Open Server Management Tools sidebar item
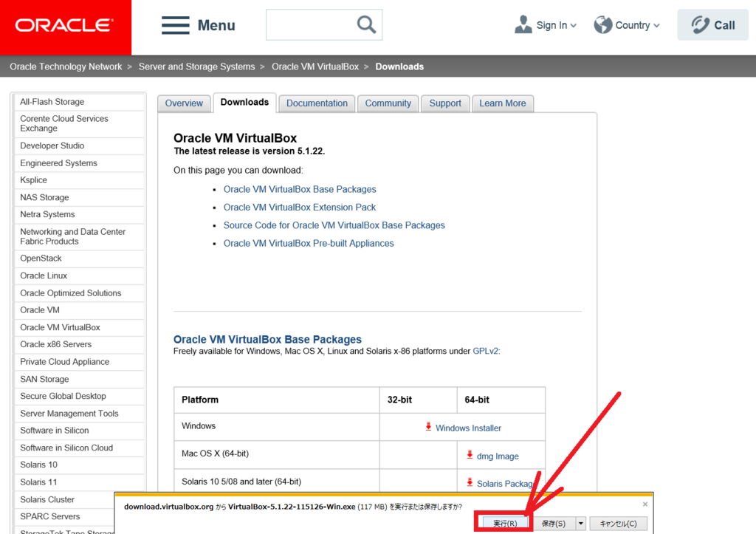 (x=69, y=414)
